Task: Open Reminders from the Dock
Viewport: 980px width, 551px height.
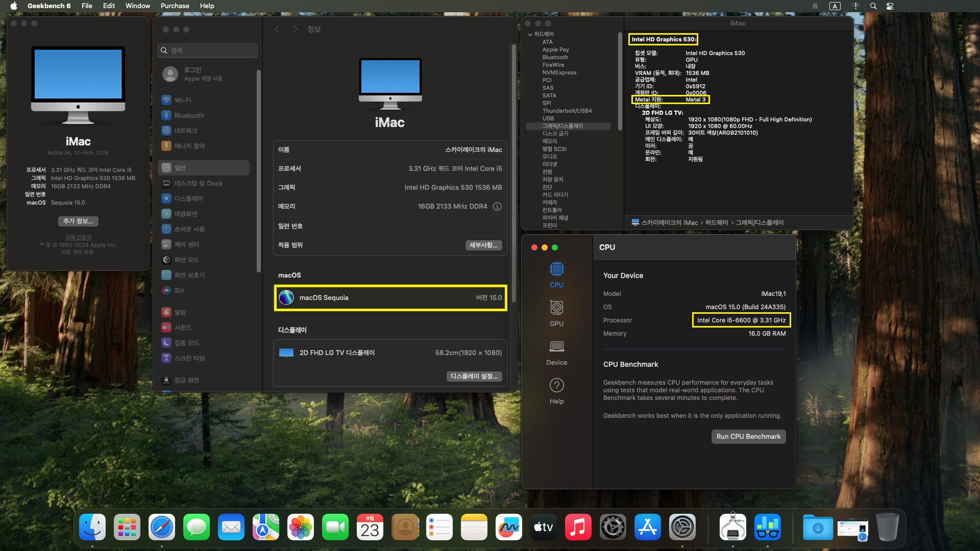Action: 439,527
